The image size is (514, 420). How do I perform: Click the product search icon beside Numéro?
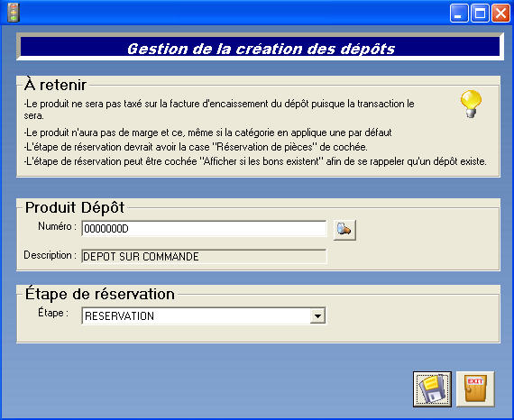344,230
